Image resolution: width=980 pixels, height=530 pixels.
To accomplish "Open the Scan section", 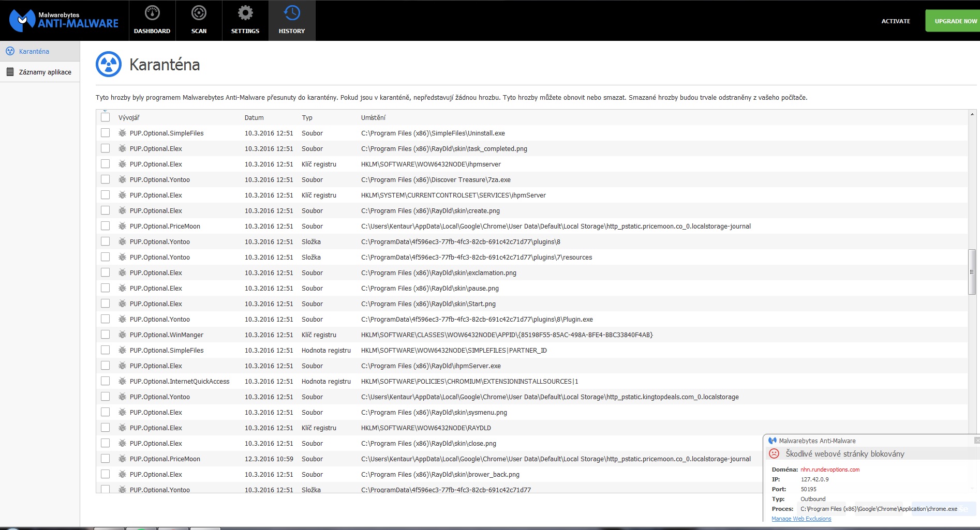I will point(199,21).
